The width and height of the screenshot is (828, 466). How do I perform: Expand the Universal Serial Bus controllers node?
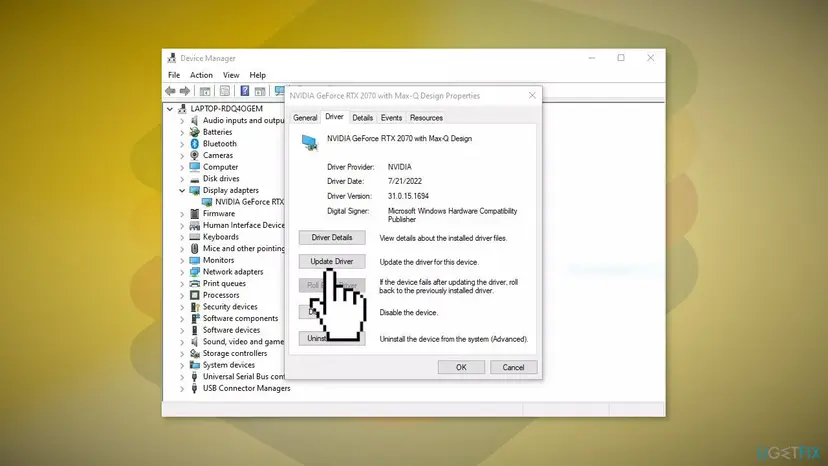click(182, 377)
